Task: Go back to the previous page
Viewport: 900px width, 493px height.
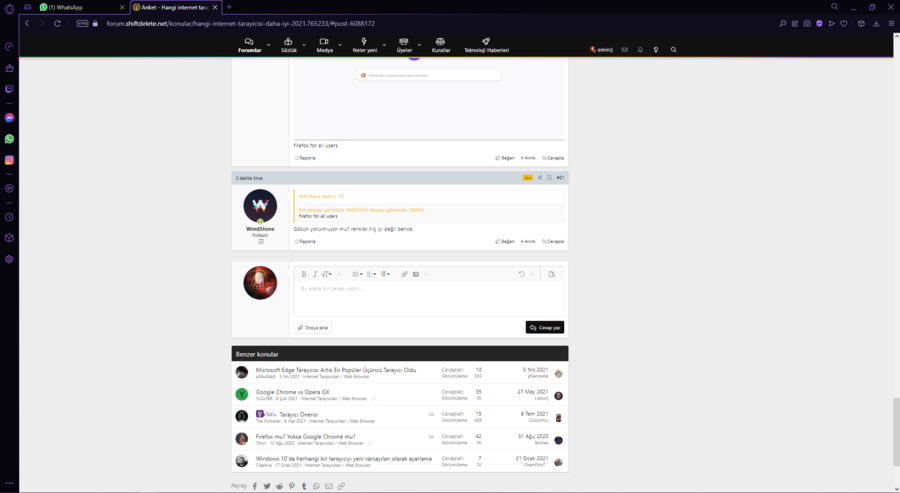Action: click(x=27, y=24)
